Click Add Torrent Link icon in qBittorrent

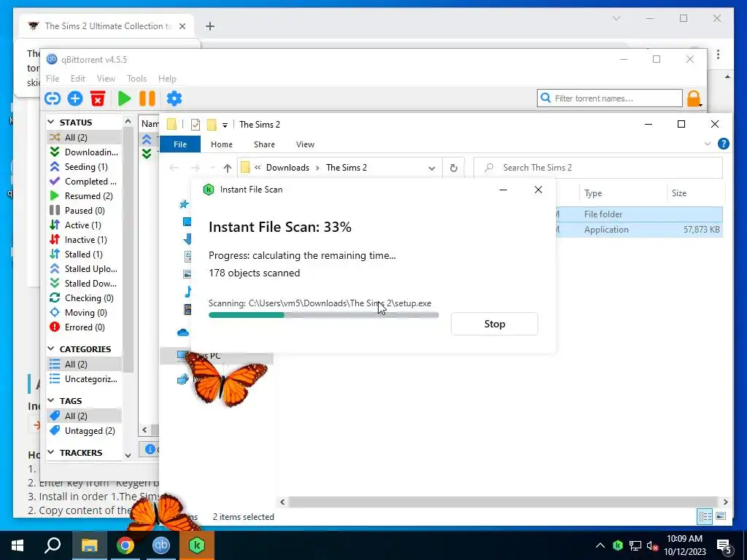(53, 98)
